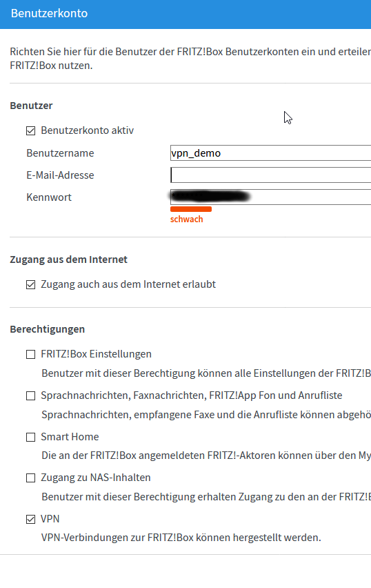Click the orange password strength bar

191,209
